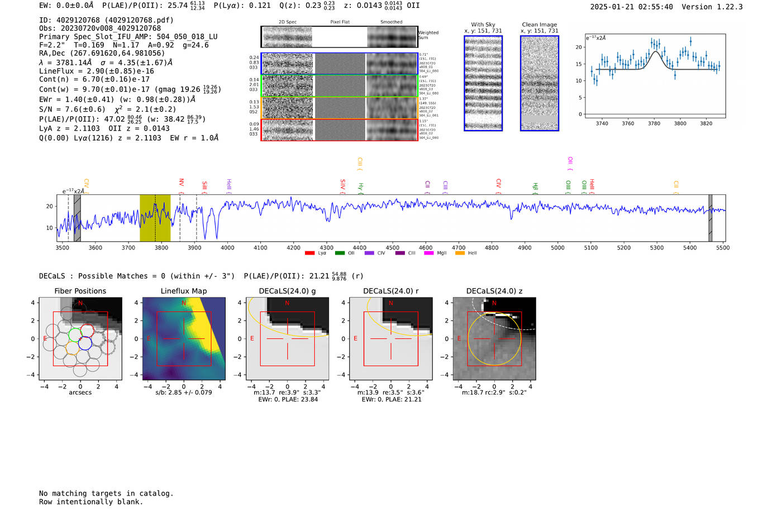Screen dimensions: 782x532
Task: Click the m:18.7 rc:2.9" s:0.2" caption
Action: (x=494, y=392)
